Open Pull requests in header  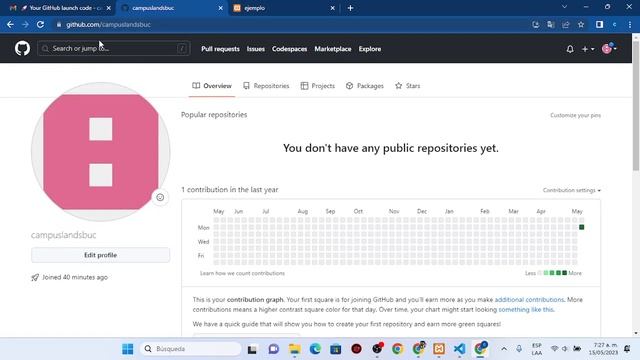(220, 49)
